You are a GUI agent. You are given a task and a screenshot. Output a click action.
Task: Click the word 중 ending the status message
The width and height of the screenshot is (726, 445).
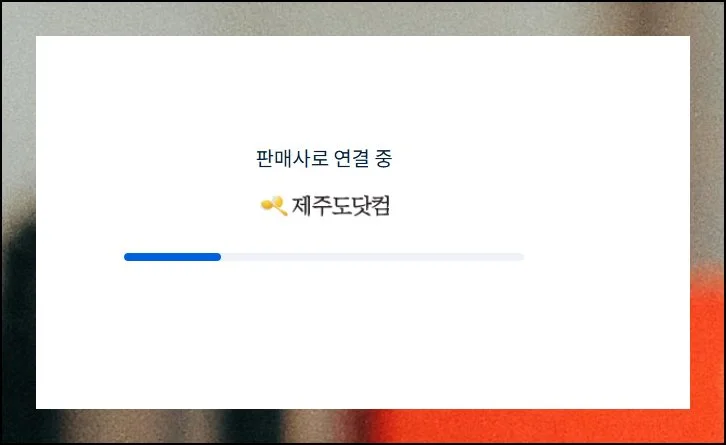pos(383,158)
